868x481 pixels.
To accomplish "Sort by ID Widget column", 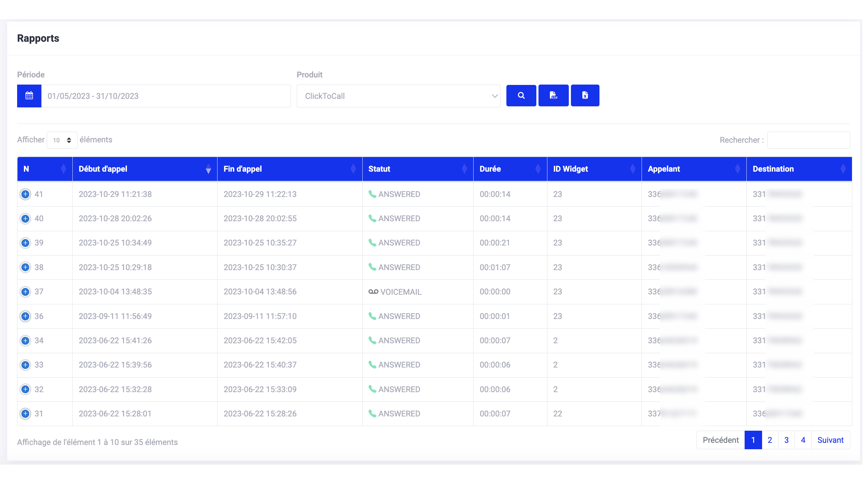I will coord(594,169).
